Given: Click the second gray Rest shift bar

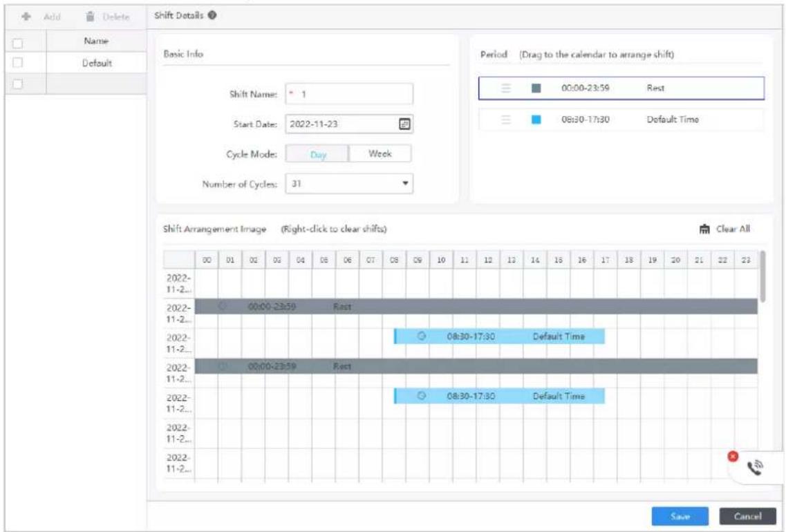Looking at the screenshot, I should [476, 366].
